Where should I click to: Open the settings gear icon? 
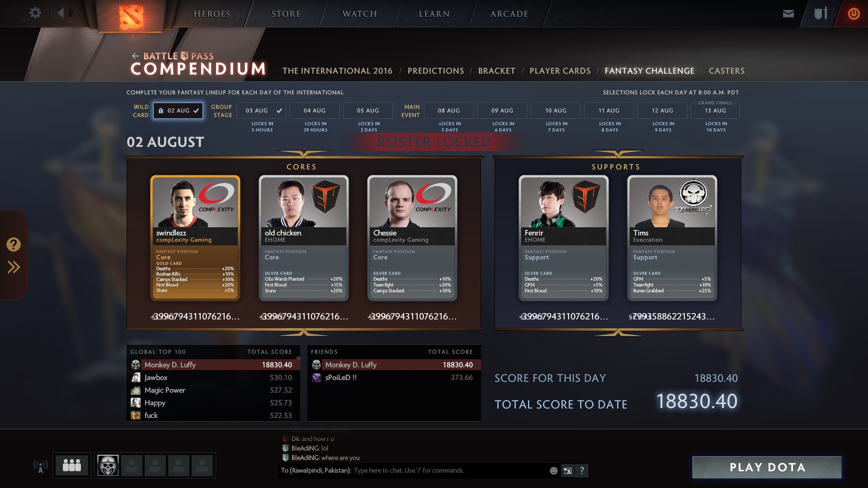click(x=35, y=13)
